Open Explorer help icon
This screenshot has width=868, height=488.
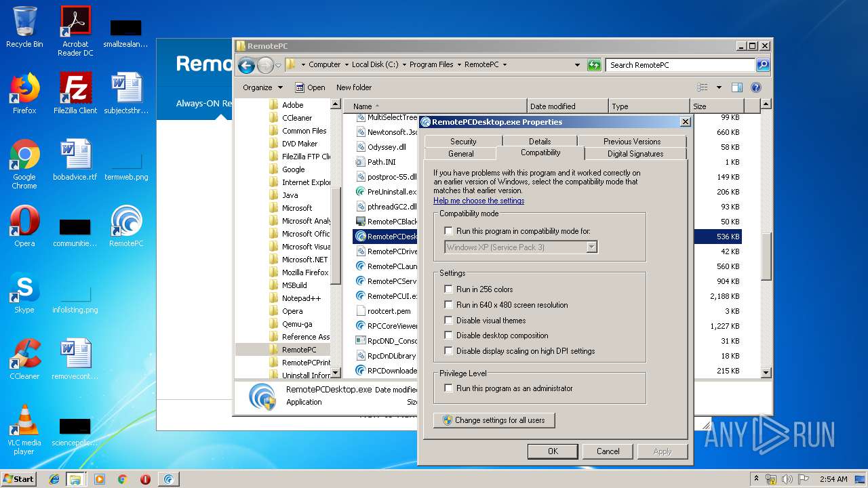(x=756, y=87)
